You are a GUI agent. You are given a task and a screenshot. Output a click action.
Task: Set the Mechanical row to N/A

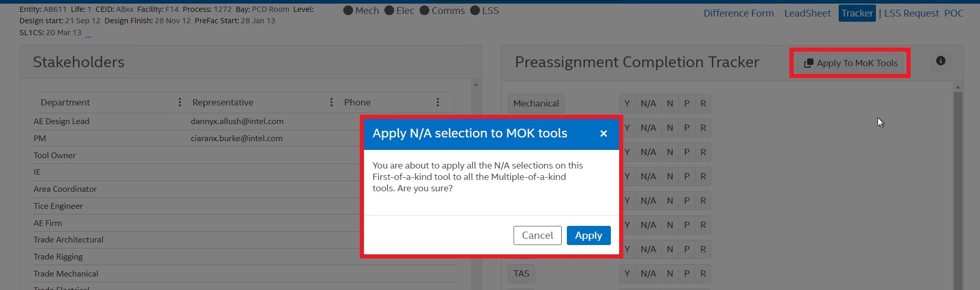(648, 103)
